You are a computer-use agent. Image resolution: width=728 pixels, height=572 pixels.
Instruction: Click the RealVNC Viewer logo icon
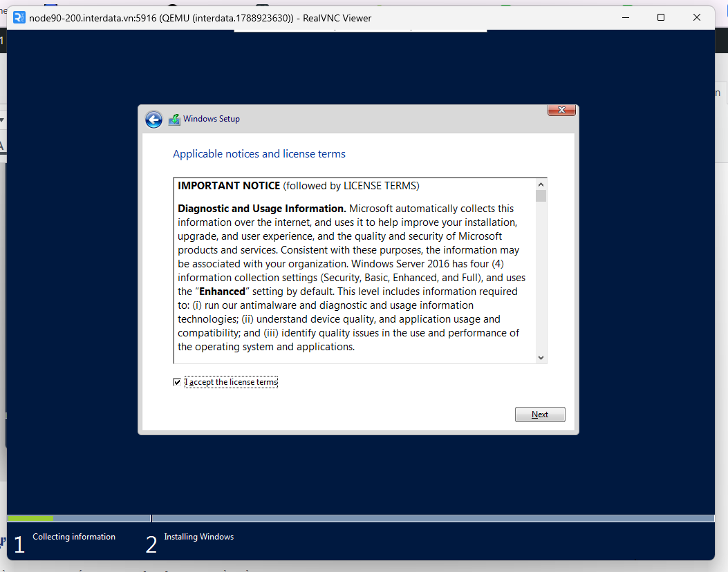19,18
